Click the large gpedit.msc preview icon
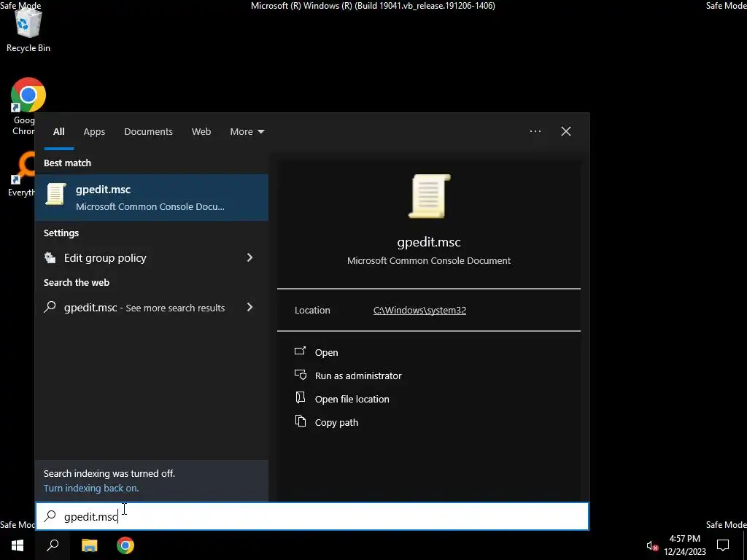 click(x=429, y=195)
